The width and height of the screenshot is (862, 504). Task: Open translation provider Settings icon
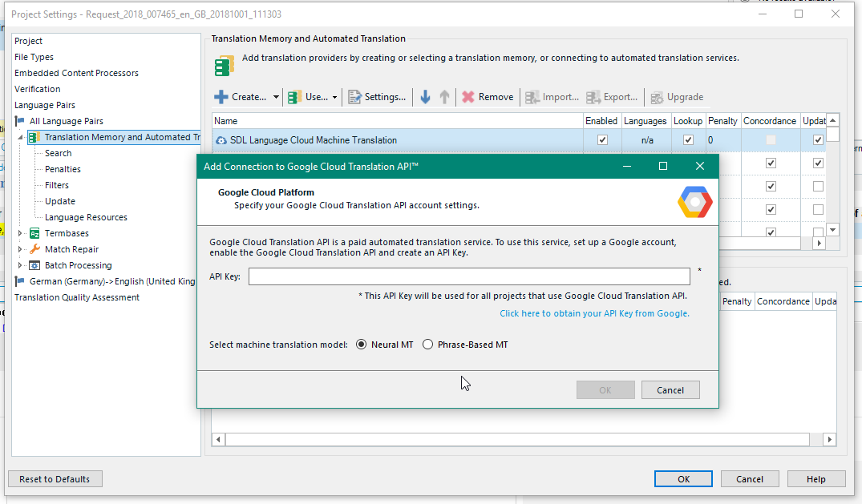[x=354, y=97]
